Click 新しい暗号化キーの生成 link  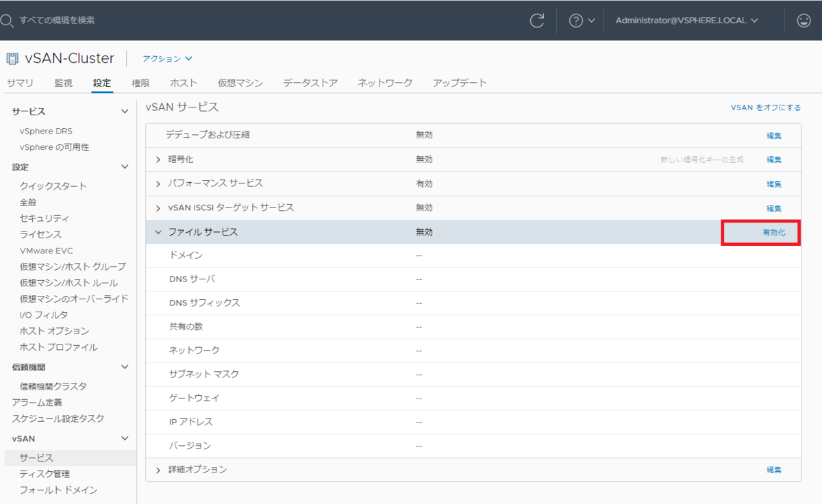click(702, 160)
